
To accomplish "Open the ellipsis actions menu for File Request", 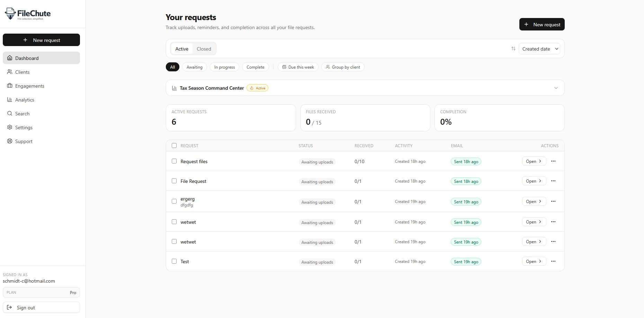I will coord(553,181).
